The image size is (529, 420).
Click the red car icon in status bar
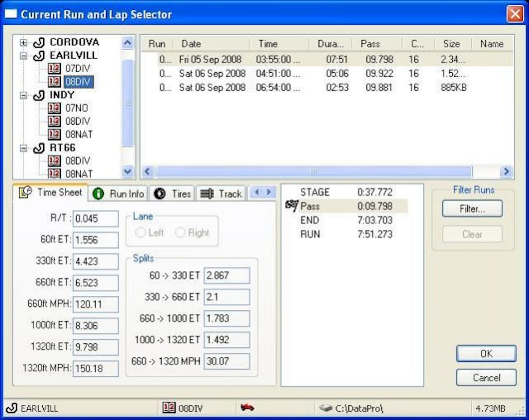(247, 408)
